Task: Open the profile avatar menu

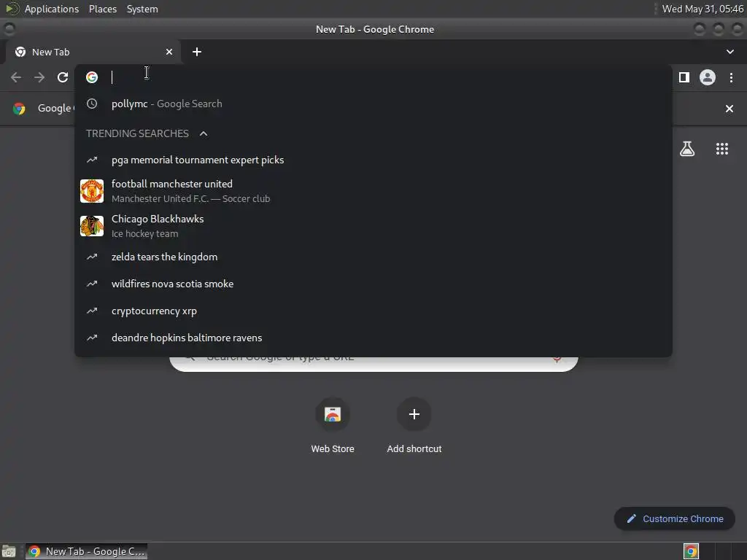Action: (708, 77)
